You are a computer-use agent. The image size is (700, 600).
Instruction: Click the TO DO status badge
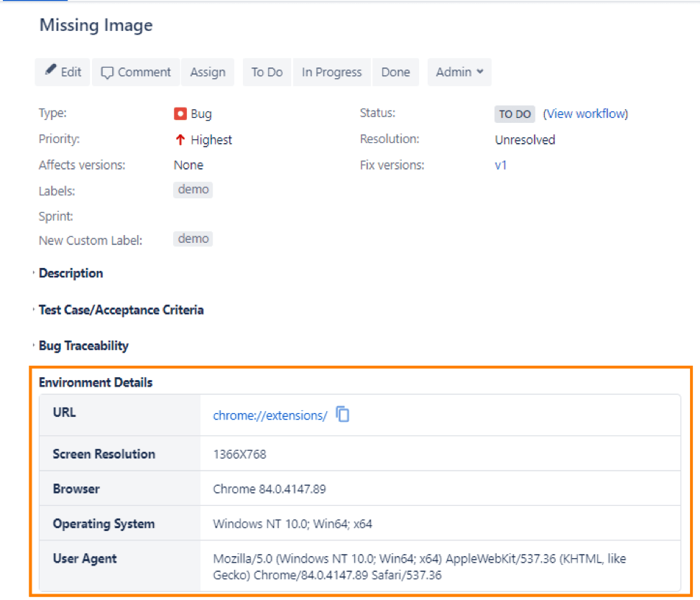tap(515, 114)
